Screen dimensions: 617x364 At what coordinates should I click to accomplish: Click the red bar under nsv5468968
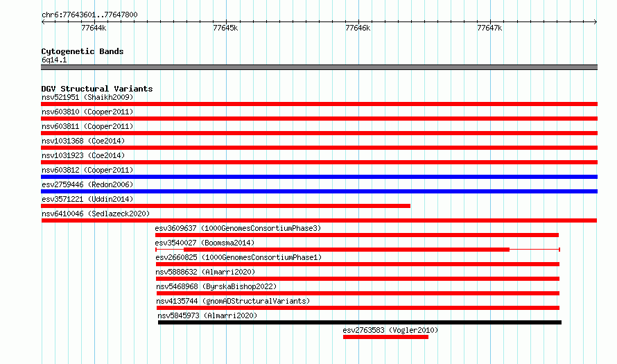pos(358,293)
